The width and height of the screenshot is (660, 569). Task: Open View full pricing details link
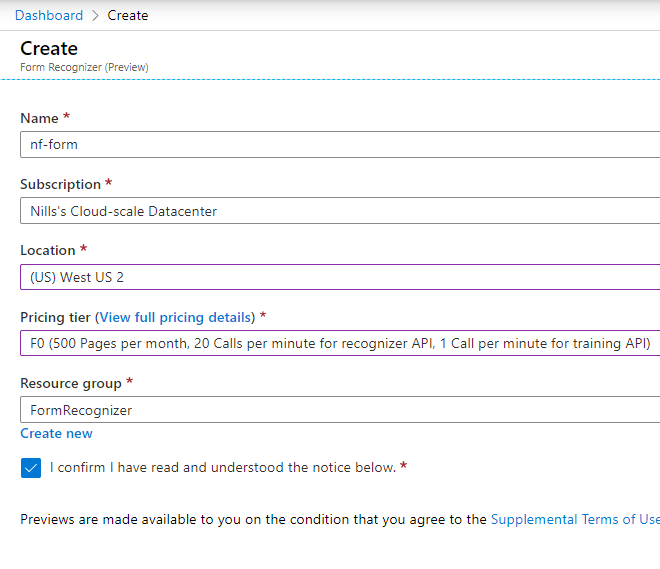point(175,317)
